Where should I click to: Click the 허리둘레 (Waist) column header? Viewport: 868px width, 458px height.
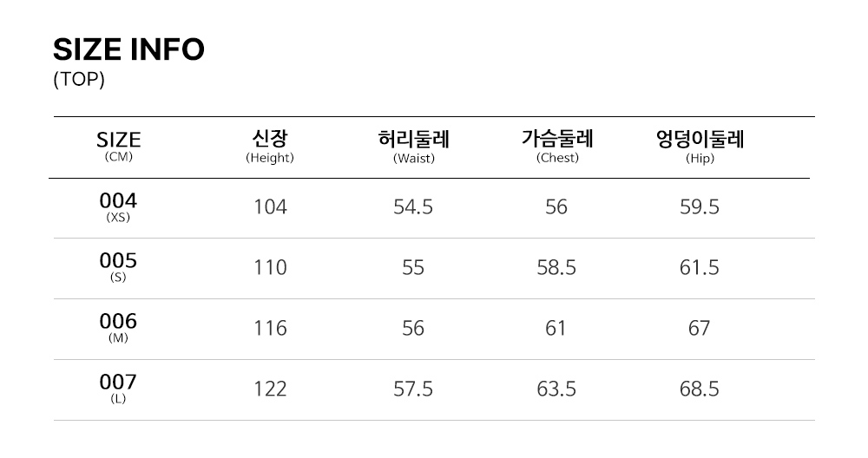coord(413,146)
